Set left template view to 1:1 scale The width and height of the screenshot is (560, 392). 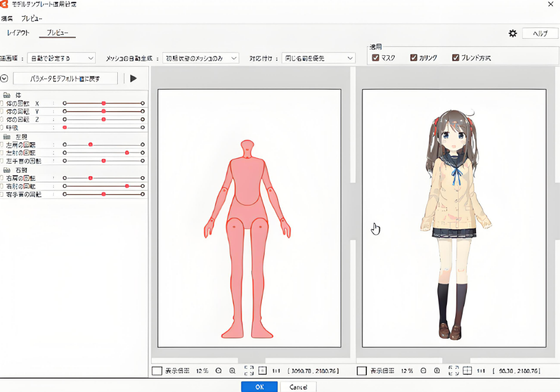point(276,371)
